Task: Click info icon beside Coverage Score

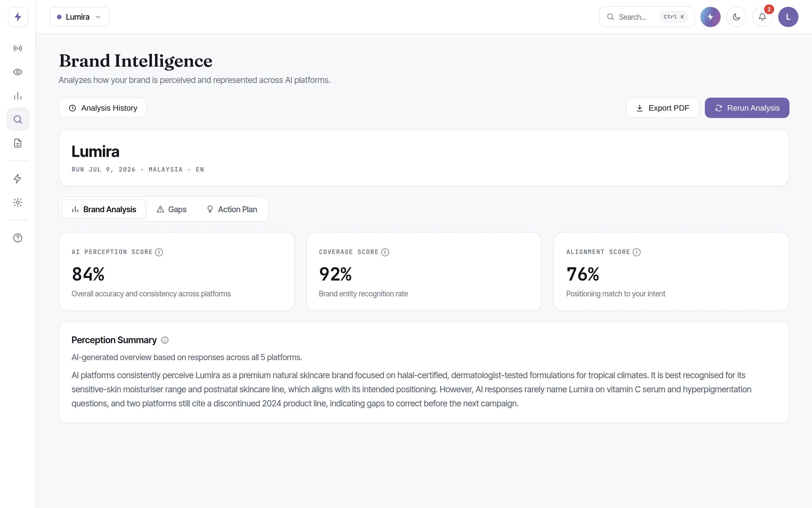Action: point(385,252)
